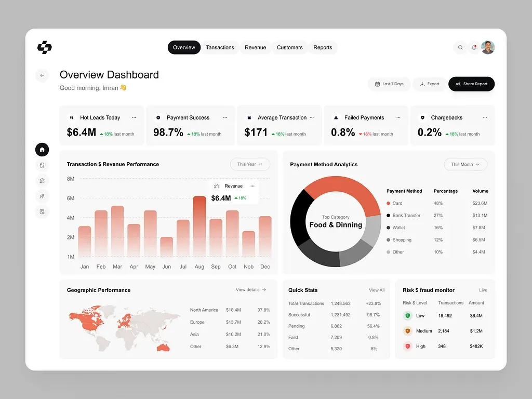Click the Medium risk orange shield icon
The image size is (532, 399).
tap(408, 331)
